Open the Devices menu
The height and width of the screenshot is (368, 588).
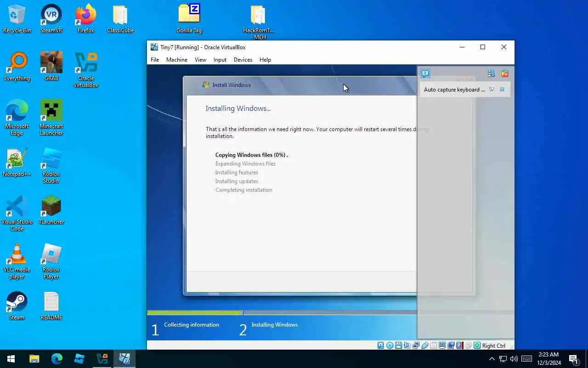click(x=243, y=60)
